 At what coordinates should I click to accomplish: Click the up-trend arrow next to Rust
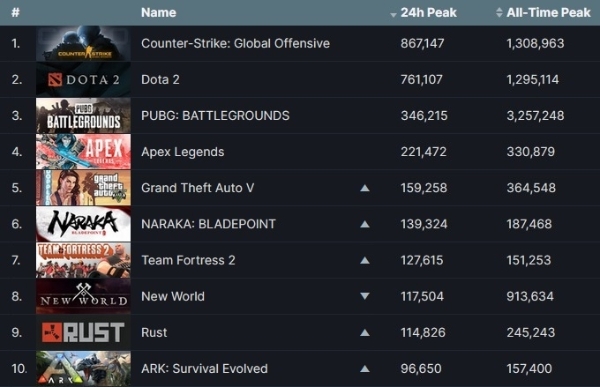(365, 333)
